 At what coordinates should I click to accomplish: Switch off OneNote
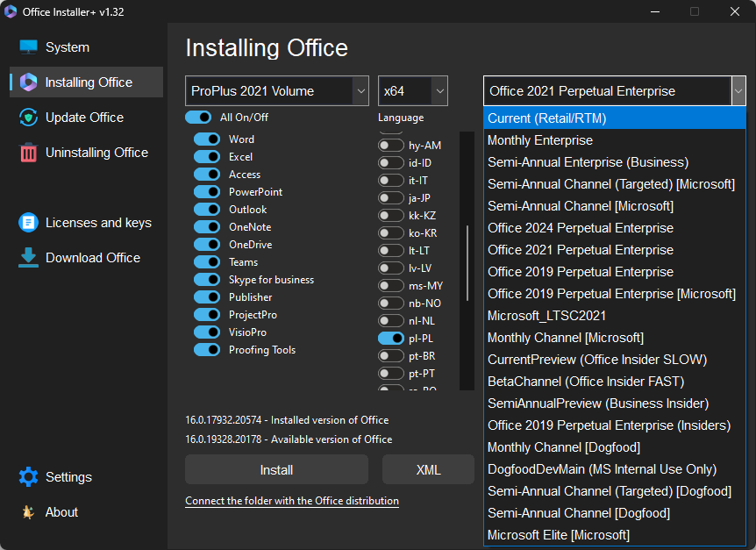[x=207, y=227]
